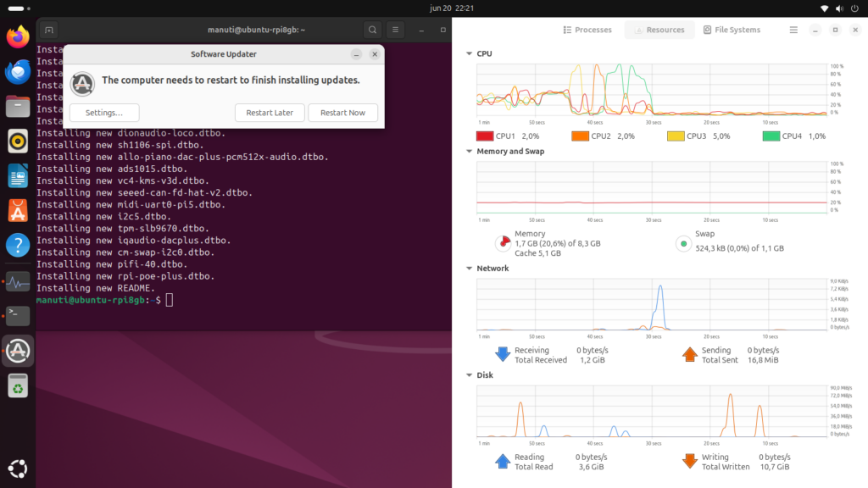Viewport: 868px width, 488px height.
Task: Switch to the Processes tab
Action: coord(587,30)
